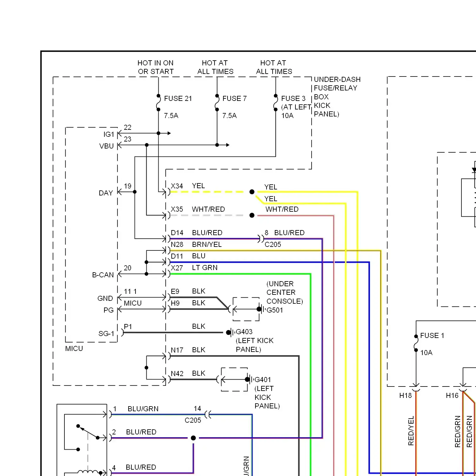Click the UNDER CENTER CONSOLE note

pyautogui.click(x=285, y=293)
